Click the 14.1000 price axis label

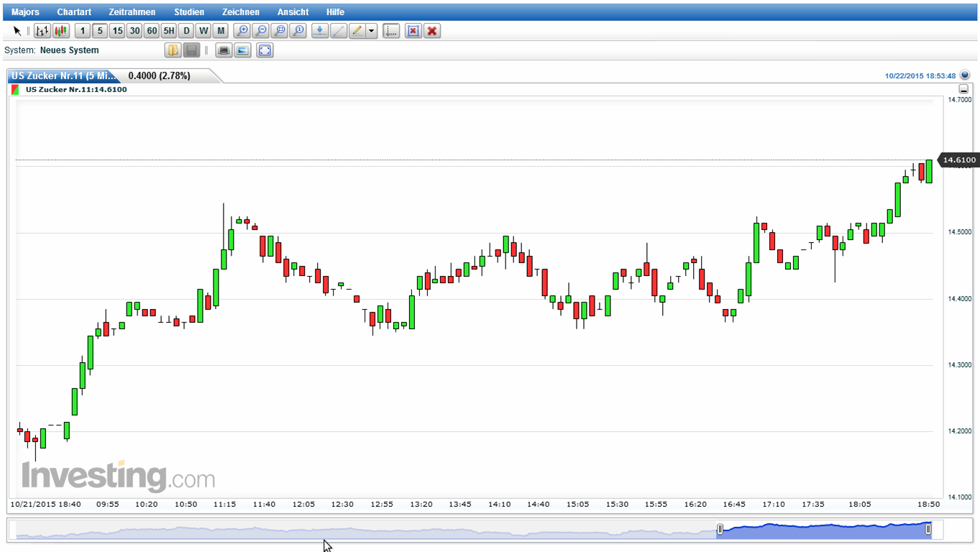(960, 497)
